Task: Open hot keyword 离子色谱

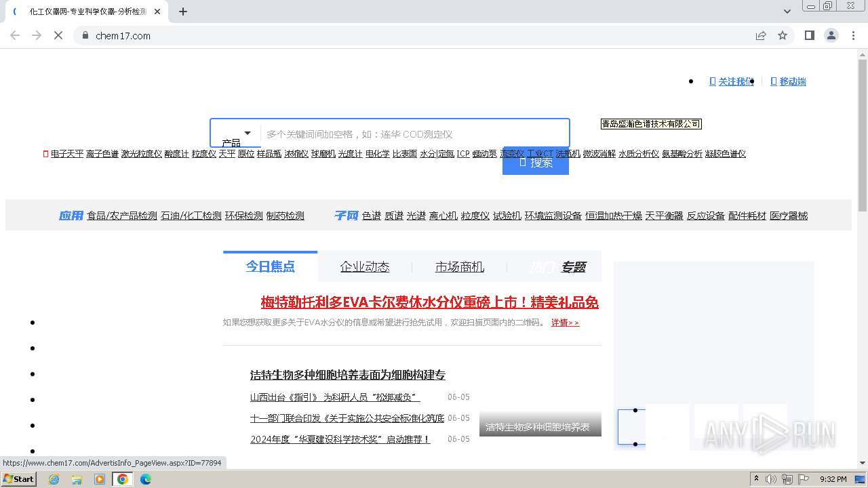Action: point(102,154)
